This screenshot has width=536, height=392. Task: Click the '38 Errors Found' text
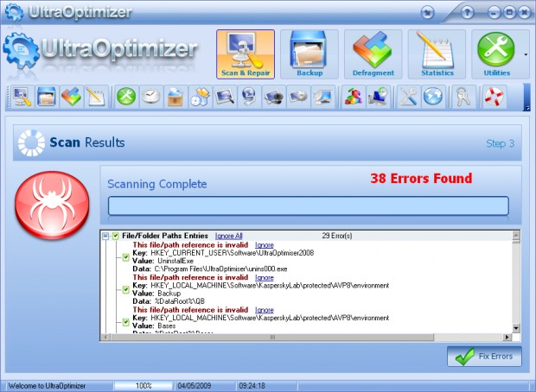point(421,179)
